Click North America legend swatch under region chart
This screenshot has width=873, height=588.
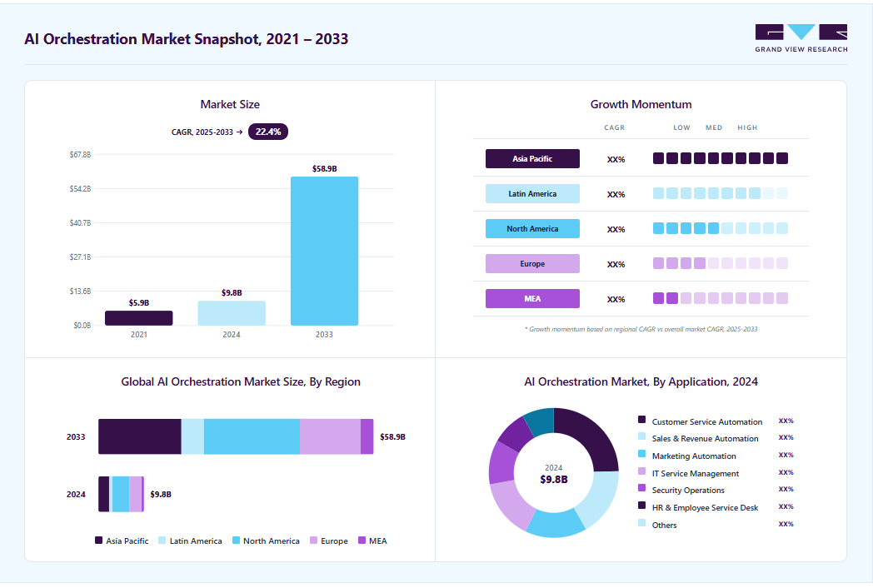(x=236, y=541)
